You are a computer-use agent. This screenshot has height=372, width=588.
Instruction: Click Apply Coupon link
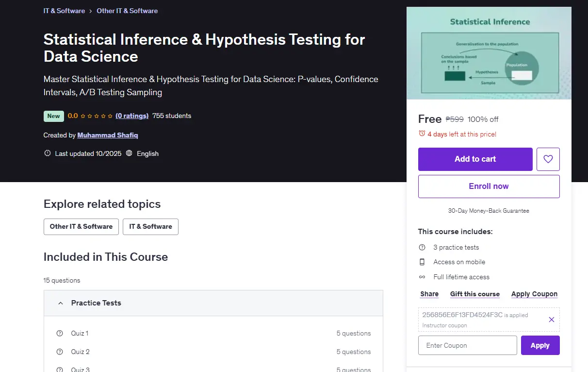click(534, 294)
